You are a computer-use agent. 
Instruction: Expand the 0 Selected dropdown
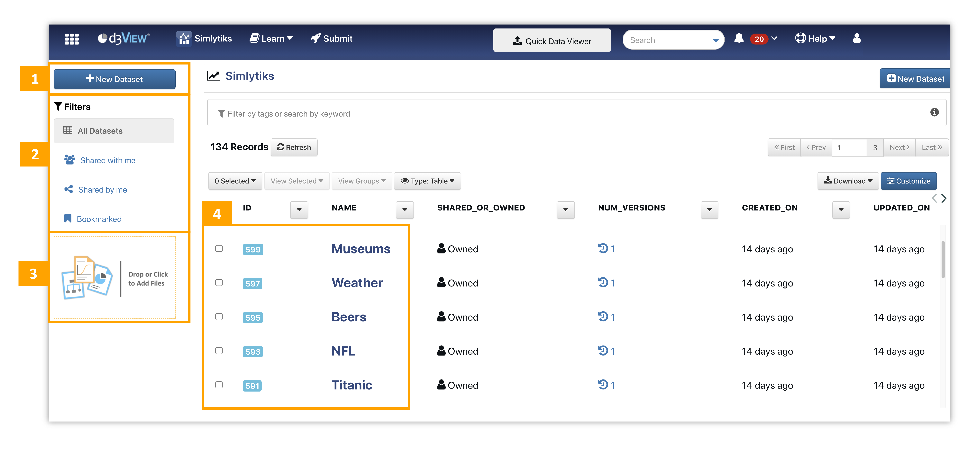click(235, 181)
